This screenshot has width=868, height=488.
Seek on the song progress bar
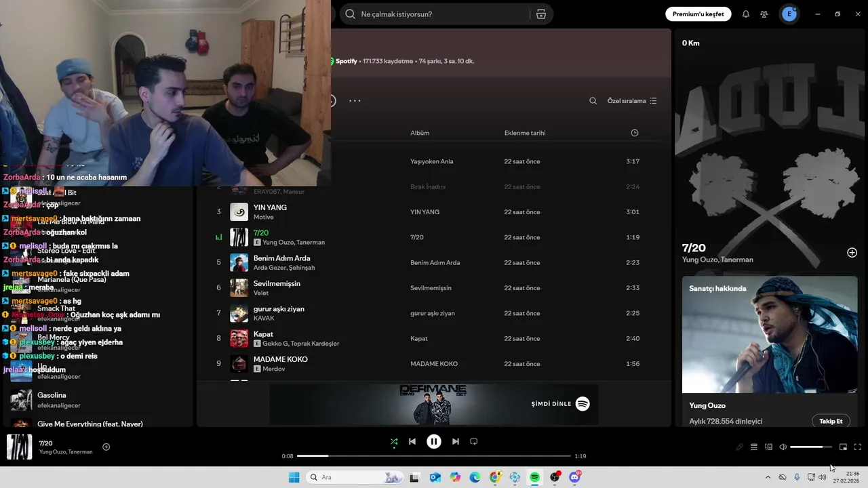[434, 456]
